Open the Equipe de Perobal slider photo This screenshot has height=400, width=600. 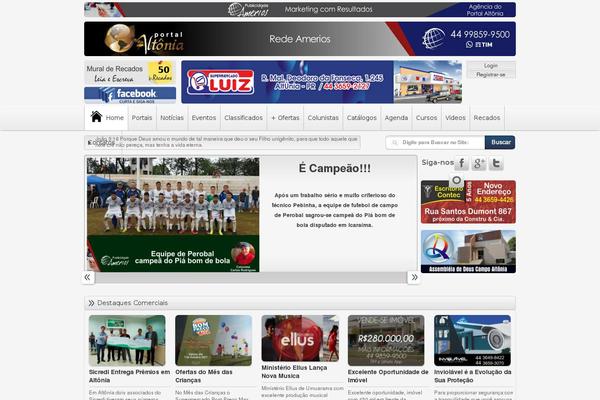pyautogui.click(x=173, y=214)
